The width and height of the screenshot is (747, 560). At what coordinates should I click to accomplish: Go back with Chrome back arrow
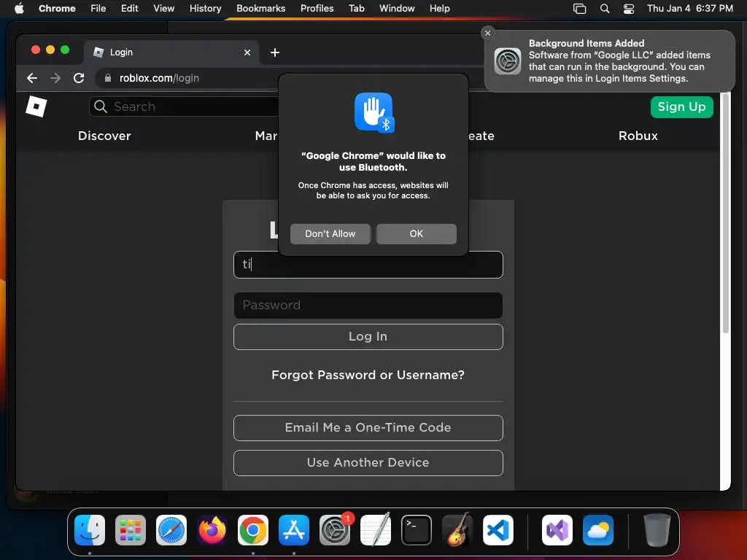point(32,78)
